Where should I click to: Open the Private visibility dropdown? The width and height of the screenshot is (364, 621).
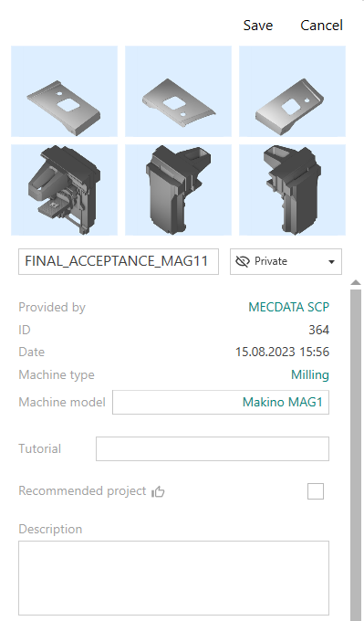(286, 261)
